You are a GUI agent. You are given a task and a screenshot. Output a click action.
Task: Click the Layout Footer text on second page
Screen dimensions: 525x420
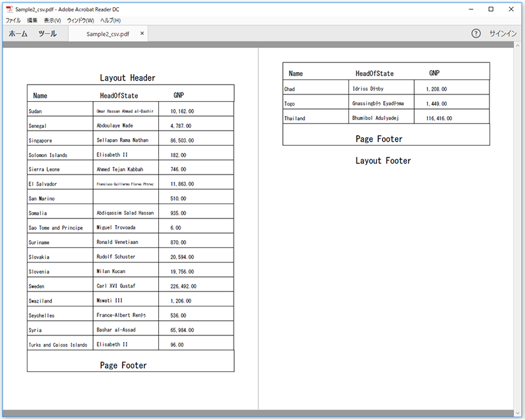pyautogui.click(x=383, y=161)
